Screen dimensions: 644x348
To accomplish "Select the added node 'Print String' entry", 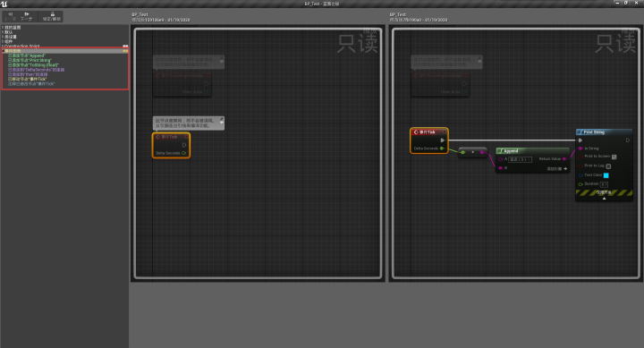I will click(x=30, y=61).
